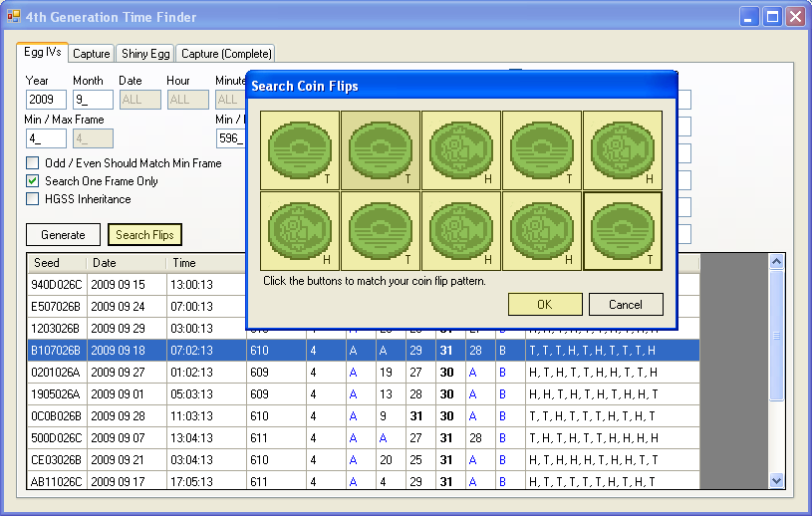Cancel the Search Coin Flips dialog
Image resolution: width=812 pixels, height=516 pixels.
coord(626,305)
